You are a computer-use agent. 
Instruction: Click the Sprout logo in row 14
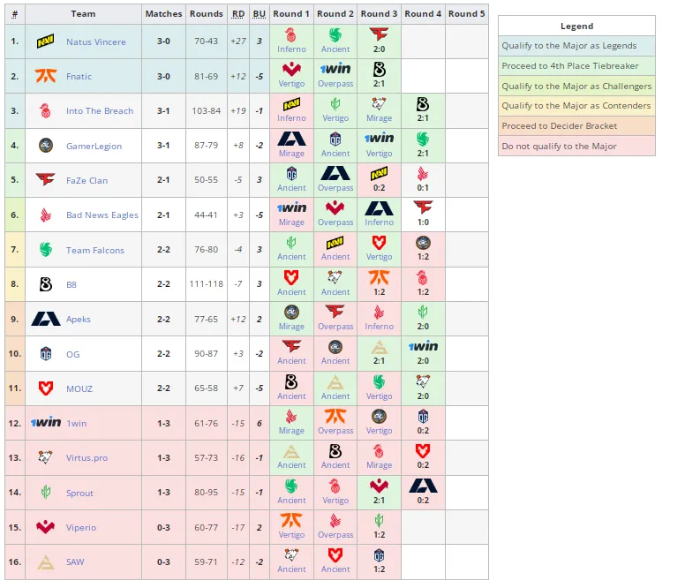click(46, 492)
